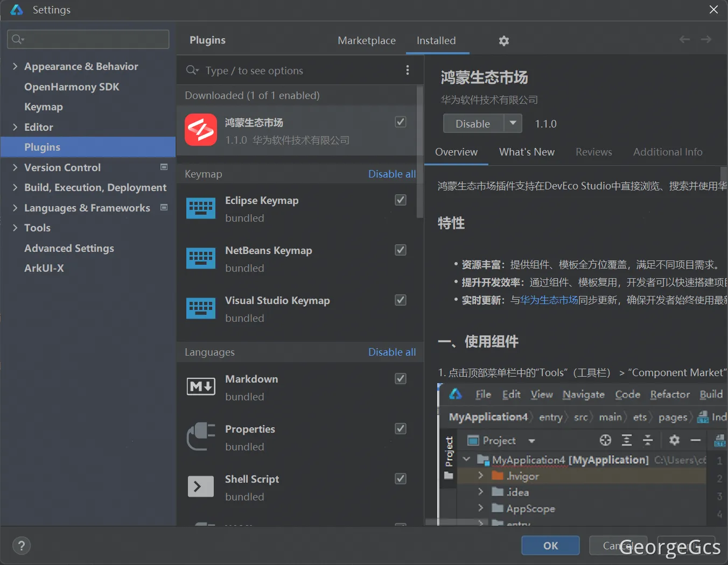Toggle the NetBeans Keymap checkbox

[x=401, y=250]
